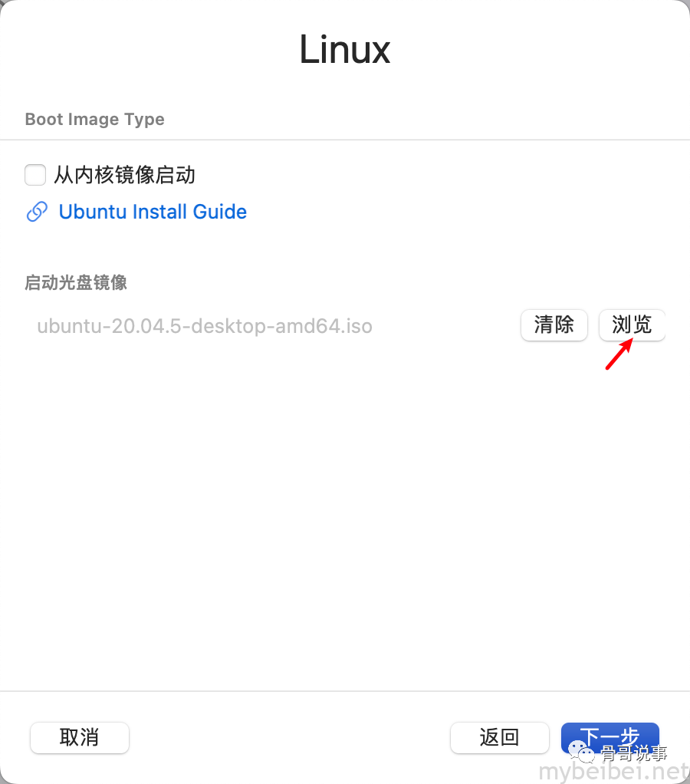Click the Linux heading title

[345, 50]
